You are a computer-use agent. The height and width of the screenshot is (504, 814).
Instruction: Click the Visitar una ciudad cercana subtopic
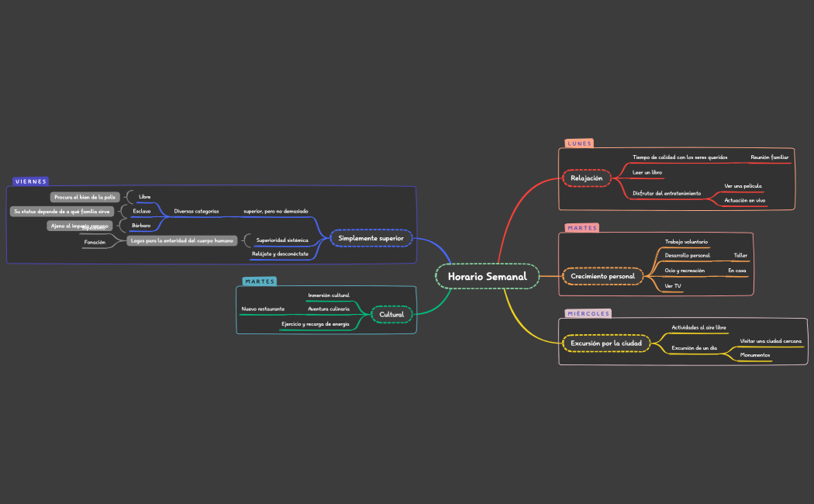[771, 341]
